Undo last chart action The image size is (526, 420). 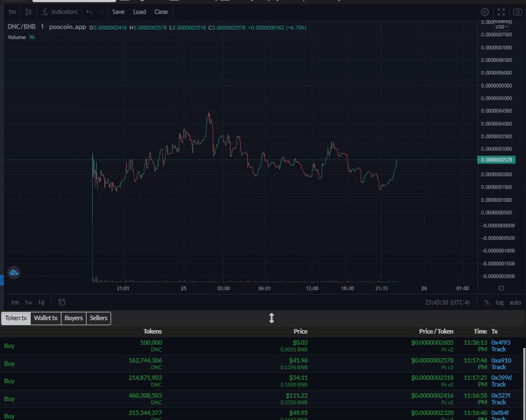(89, 12)
